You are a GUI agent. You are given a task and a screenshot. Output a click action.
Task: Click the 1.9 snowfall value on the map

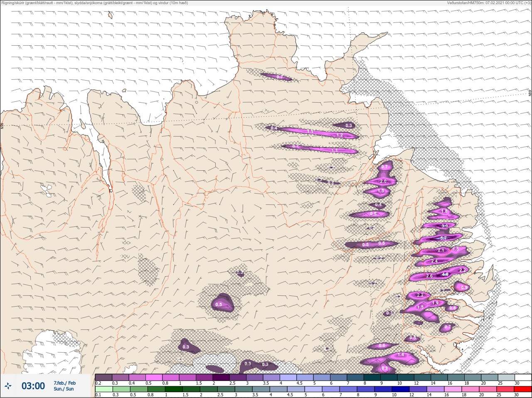click(435, 303)
